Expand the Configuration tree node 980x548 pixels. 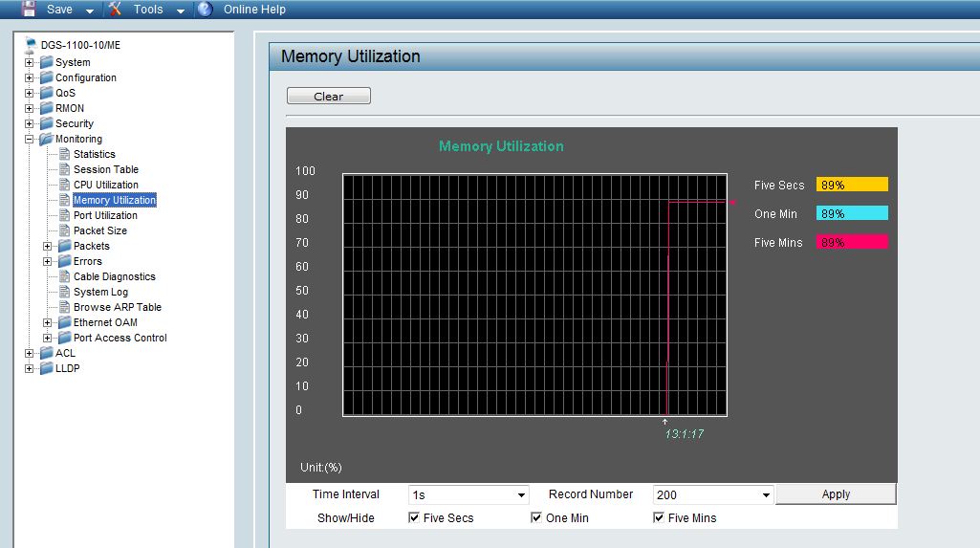pyautogui.click(x=29, y=77)
